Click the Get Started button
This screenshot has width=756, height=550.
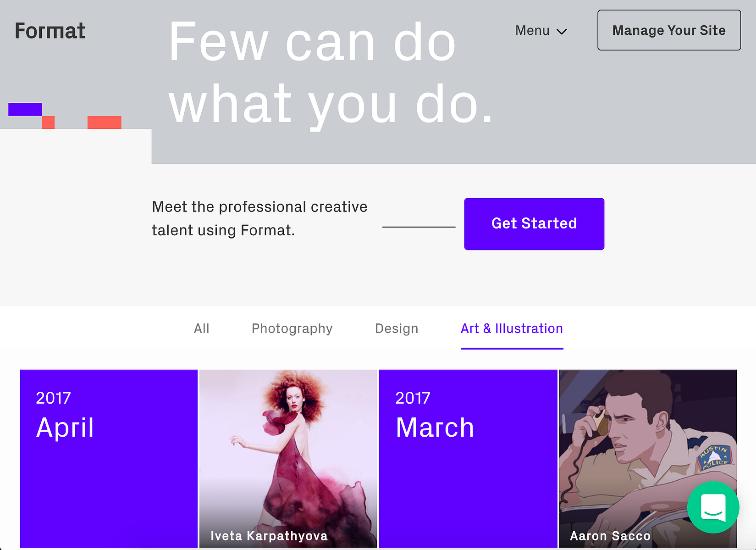[x=534, y=224]
